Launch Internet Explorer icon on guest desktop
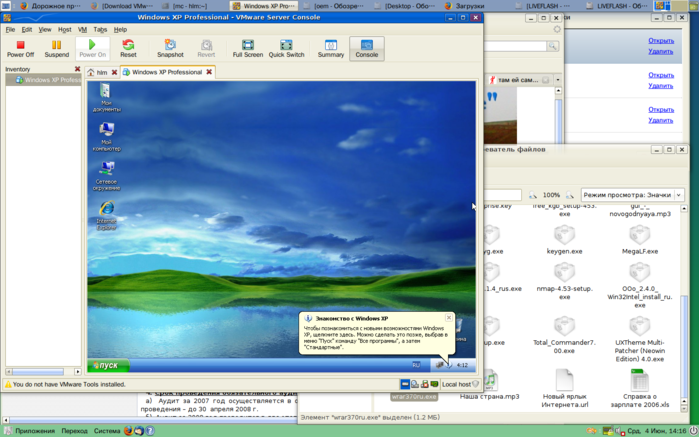 (107, 215)
